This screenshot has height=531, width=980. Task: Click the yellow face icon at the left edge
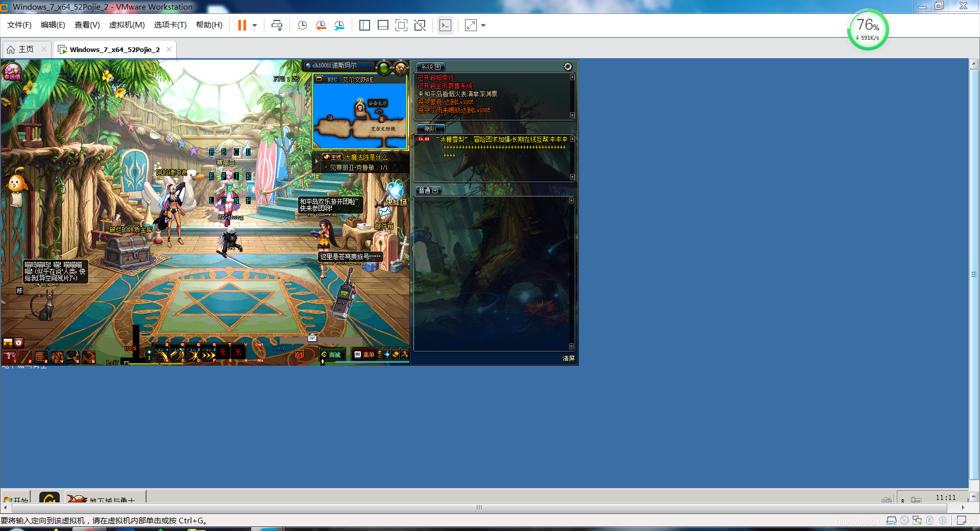point(17,183)
